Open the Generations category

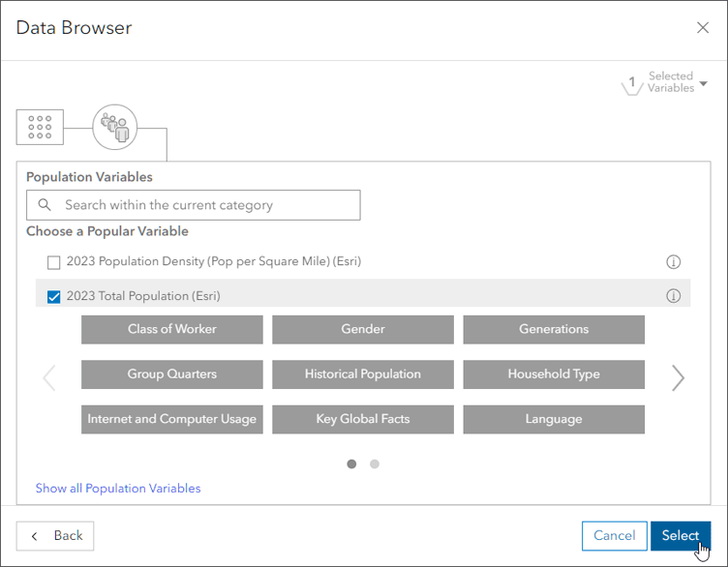(554, 329)
